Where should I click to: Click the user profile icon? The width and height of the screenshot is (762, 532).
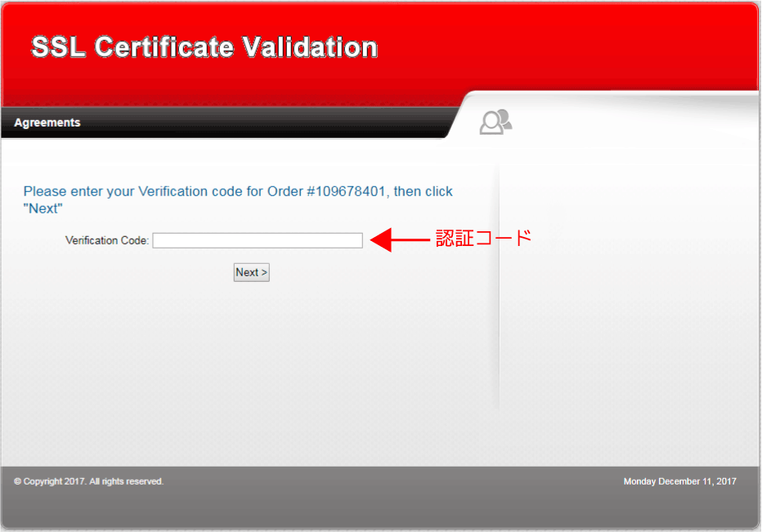coord(495,122)
